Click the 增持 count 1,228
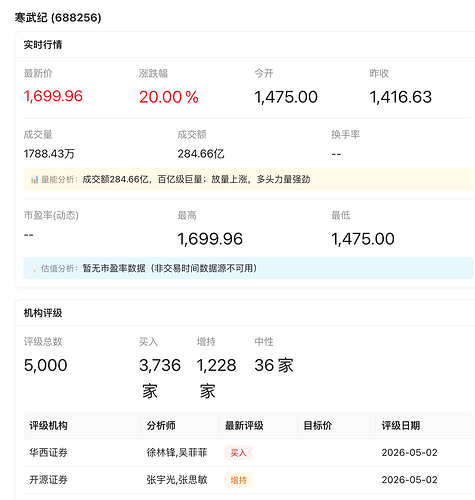475x500 pixels. [x=216, y=365]
